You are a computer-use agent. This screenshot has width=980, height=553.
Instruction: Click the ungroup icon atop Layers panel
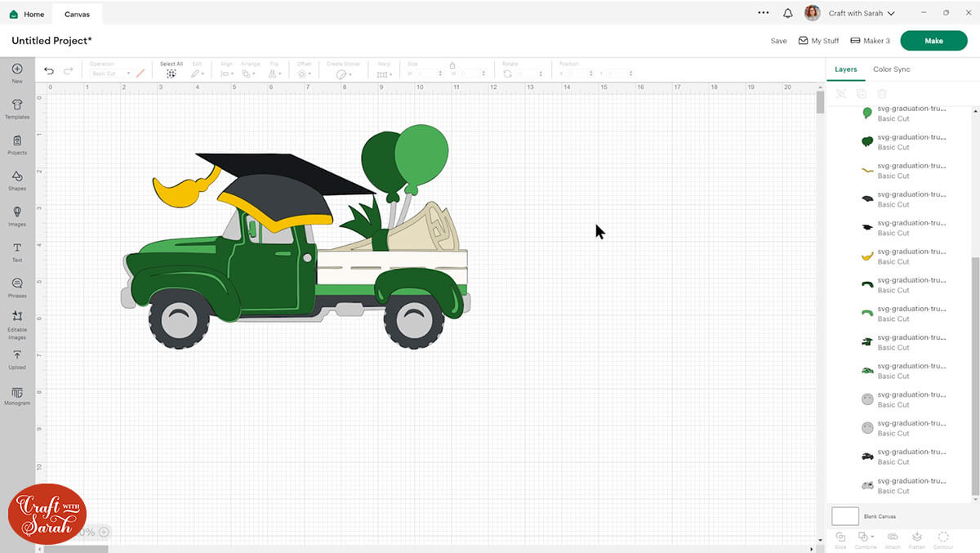pos(841,94)
